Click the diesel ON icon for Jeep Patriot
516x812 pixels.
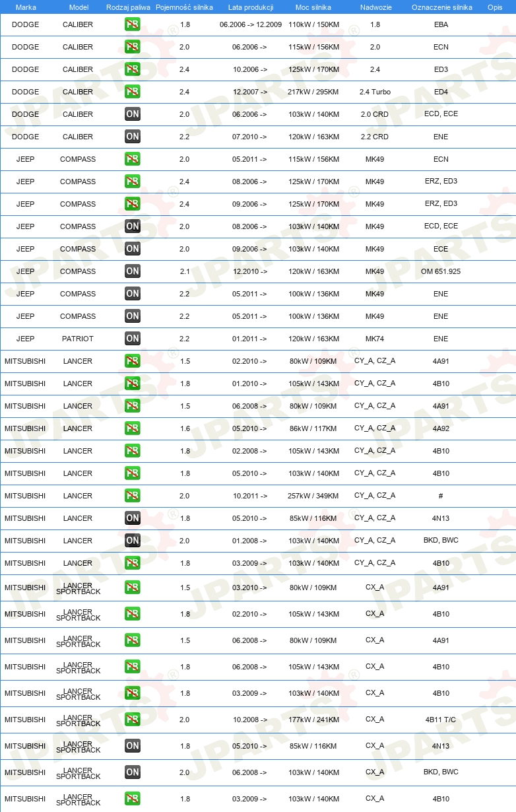[133, 339]
